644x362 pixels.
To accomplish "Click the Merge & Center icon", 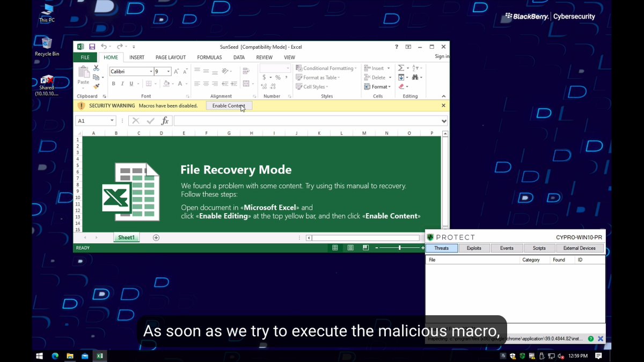I will tap(247, 84).
